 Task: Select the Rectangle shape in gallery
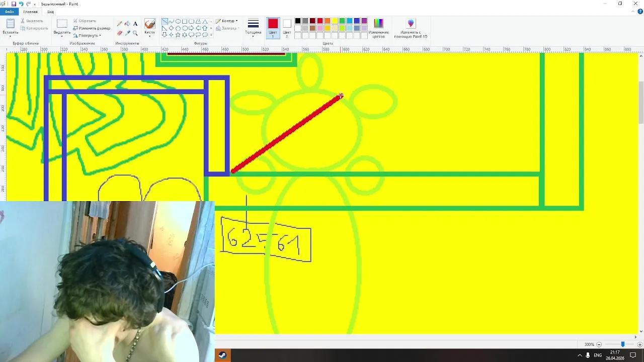coord(185,22)
